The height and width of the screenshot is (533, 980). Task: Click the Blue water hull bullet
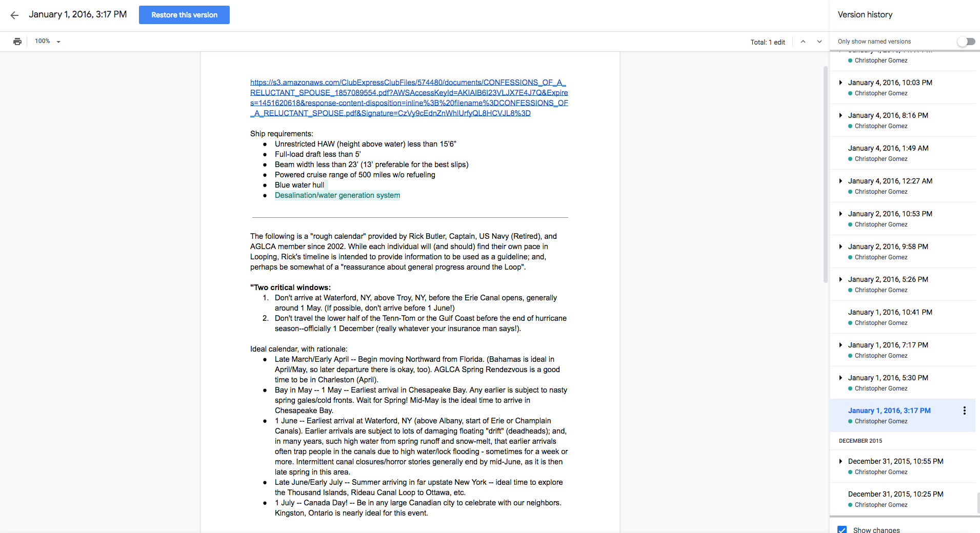(x=299, y=185)
